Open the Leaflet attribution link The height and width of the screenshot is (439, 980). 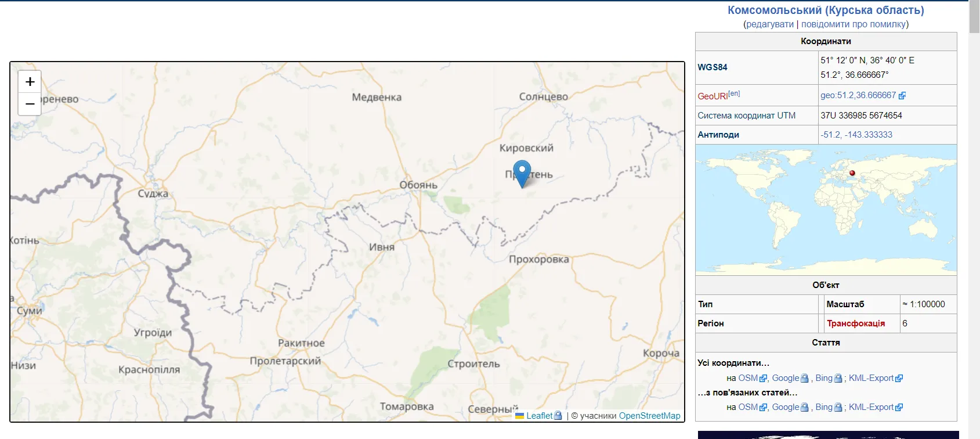point(539,416)
